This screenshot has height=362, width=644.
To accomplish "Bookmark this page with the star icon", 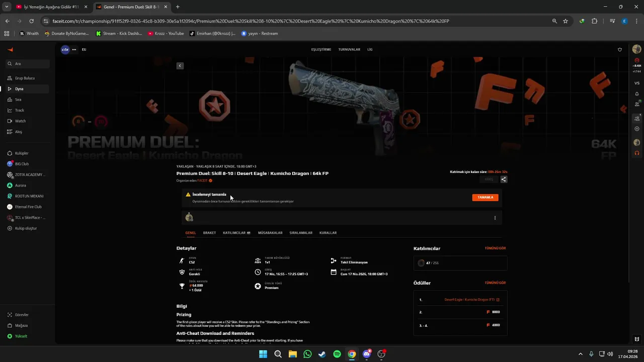I will pos(566,21).
